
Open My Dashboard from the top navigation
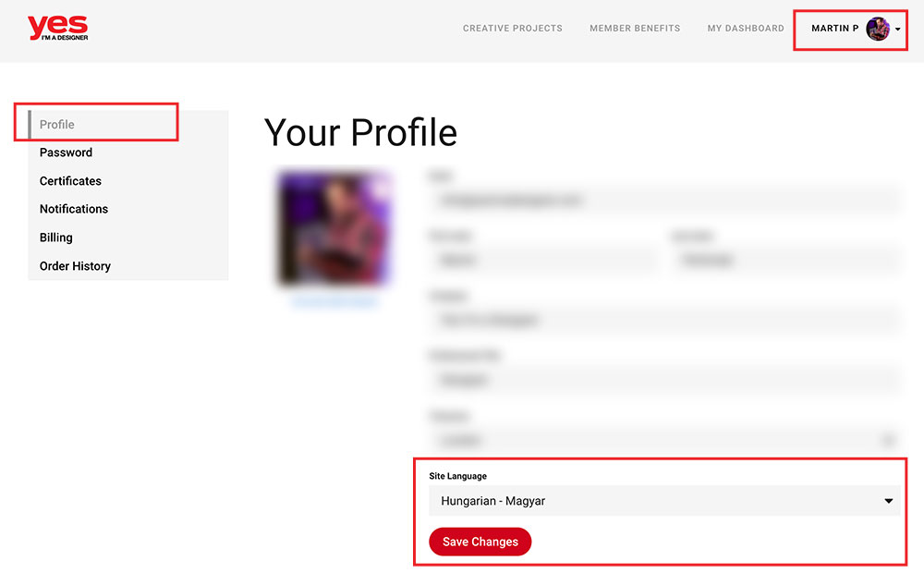[x=745, y=29]
